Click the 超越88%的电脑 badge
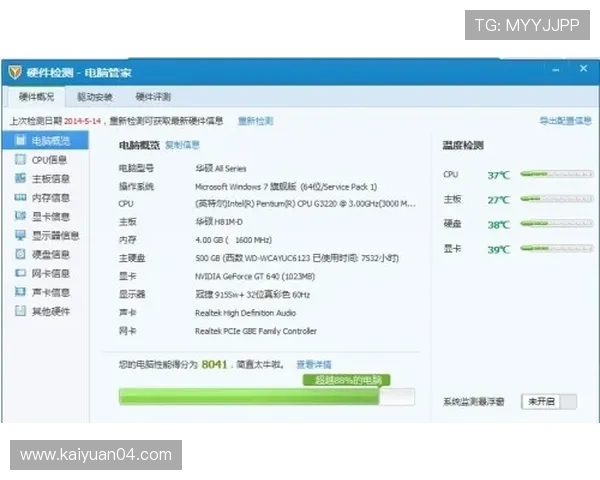 [x=347, y=380]
